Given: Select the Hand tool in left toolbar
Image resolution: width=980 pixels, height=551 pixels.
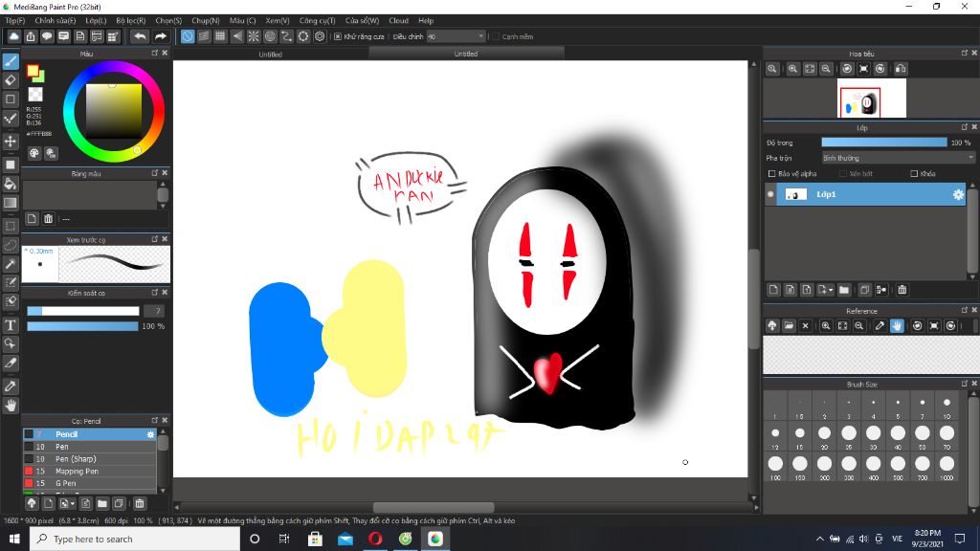Looking at the screenshot, I should (11, 406).
